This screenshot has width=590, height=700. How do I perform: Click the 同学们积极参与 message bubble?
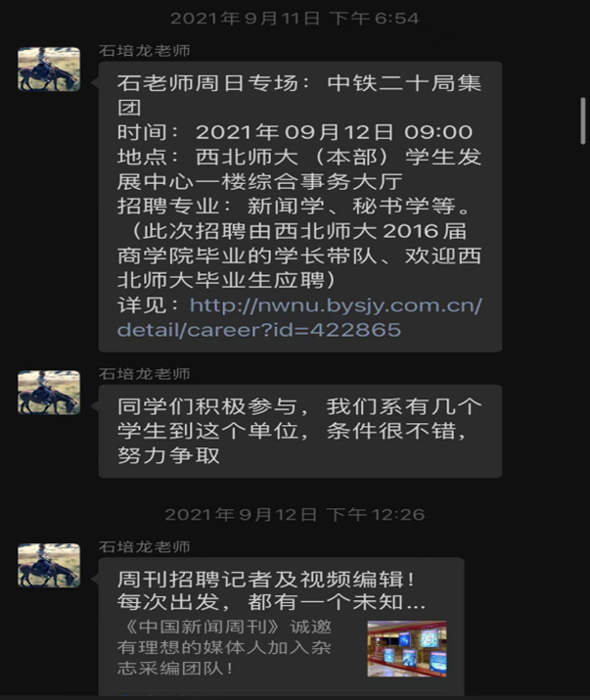[x=300, y=431]
